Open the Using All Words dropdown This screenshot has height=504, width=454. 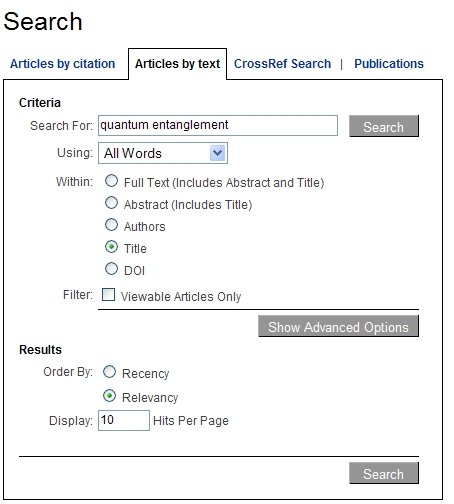coord(163,153)
